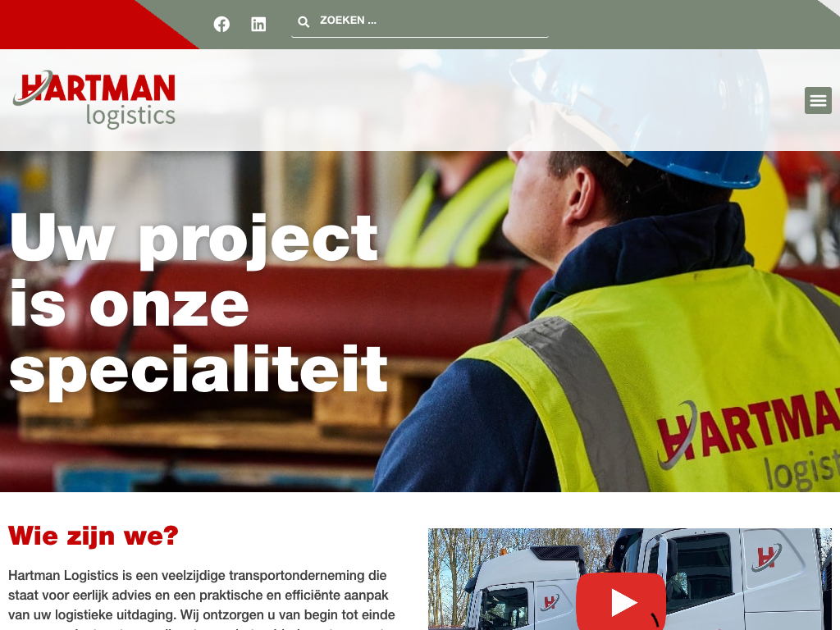Play the YouTube video

621,601
